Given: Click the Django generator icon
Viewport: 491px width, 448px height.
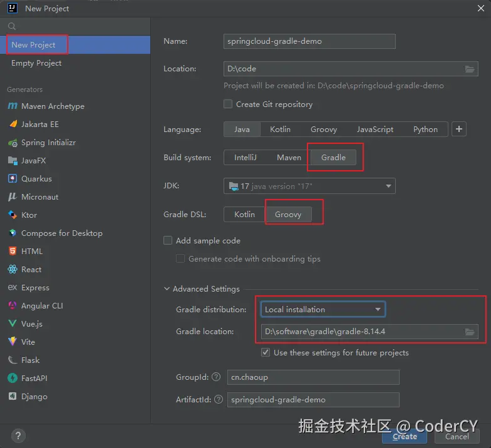Looking at the screenshot, I should (13, 397).
